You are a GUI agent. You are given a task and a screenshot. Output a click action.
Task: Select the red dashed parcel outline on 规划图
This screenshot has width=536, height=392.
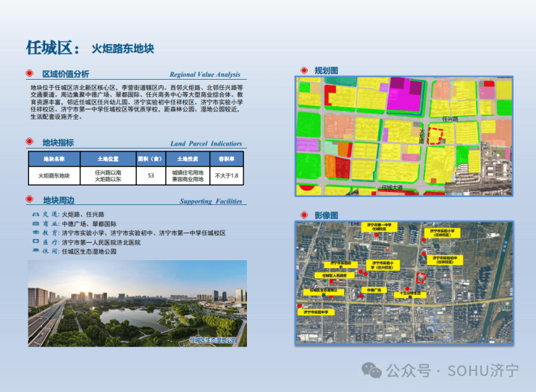(435, 136)
